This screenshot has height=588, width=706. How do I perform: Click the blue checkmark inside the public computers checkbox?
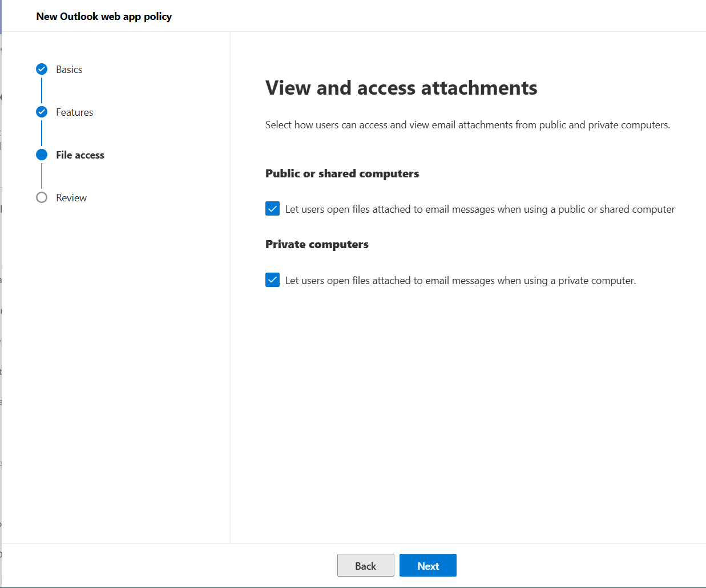tap(272, 209)
